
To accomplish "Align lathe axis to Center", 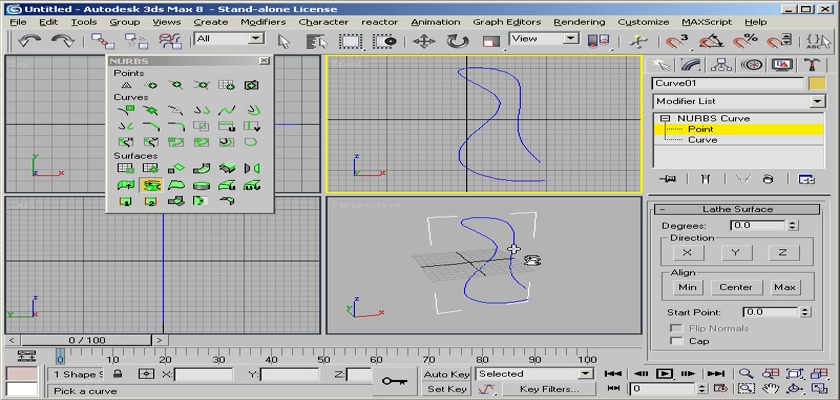I will tap(736, 287).
